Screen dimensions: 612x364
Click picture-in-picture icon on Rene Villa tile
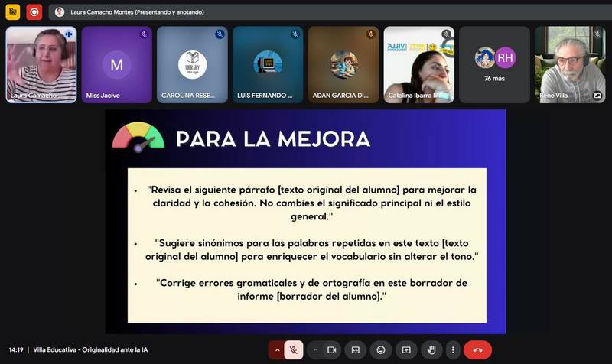coord(597,96)
